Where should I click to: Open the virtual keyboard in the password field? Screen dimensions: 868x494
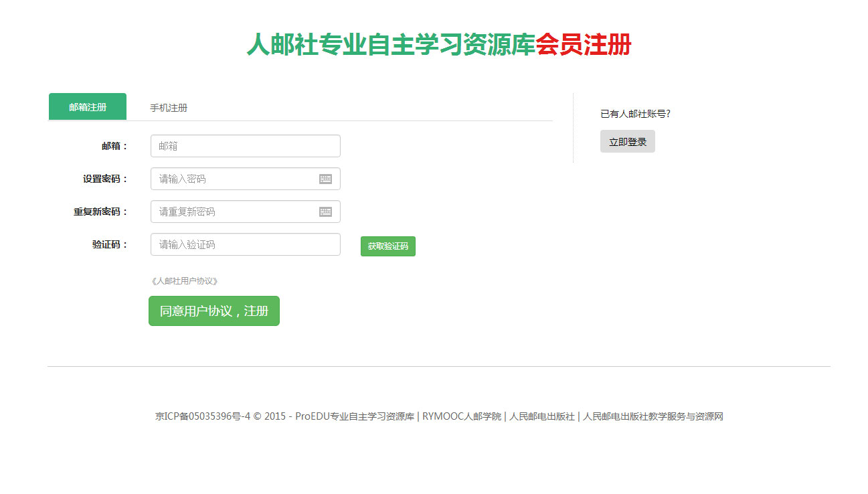(325, 179)
